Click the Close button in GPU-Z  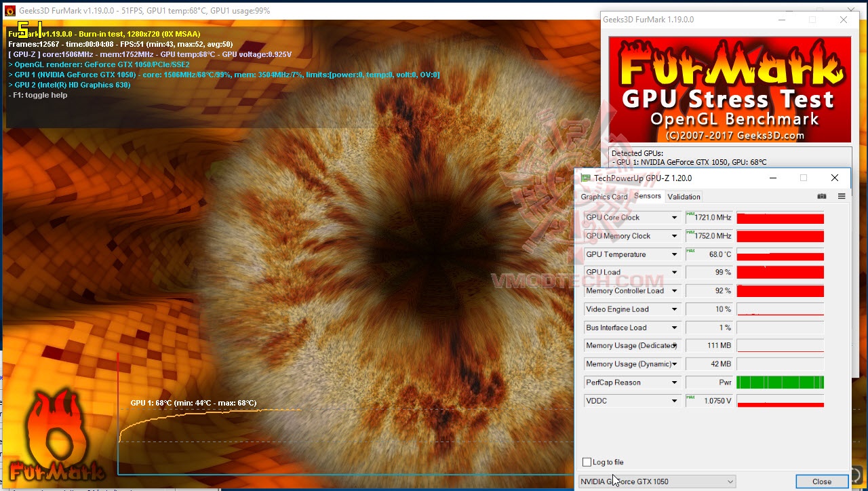coord(822,482)
